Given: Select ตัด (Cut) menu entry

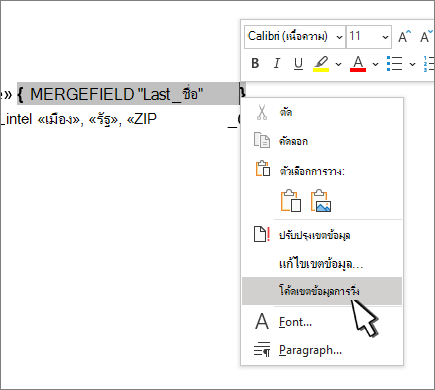Looking at the screenshot, I should pos(322,112).
